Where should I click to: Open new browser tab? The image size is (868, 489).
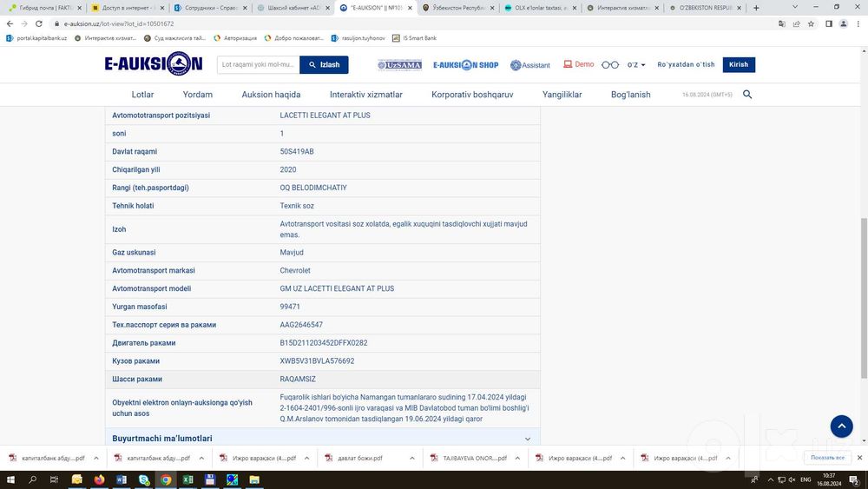756,8
